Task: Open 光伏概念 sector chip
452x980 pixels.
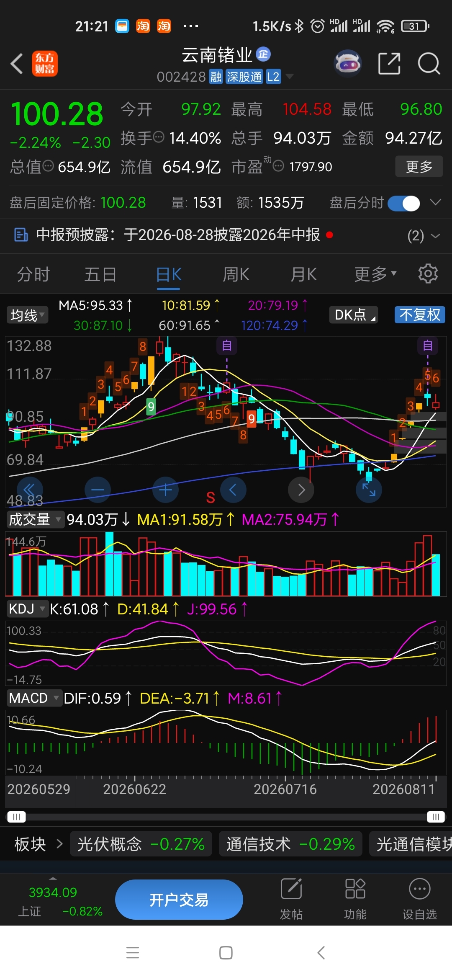Action: [141, 844]
